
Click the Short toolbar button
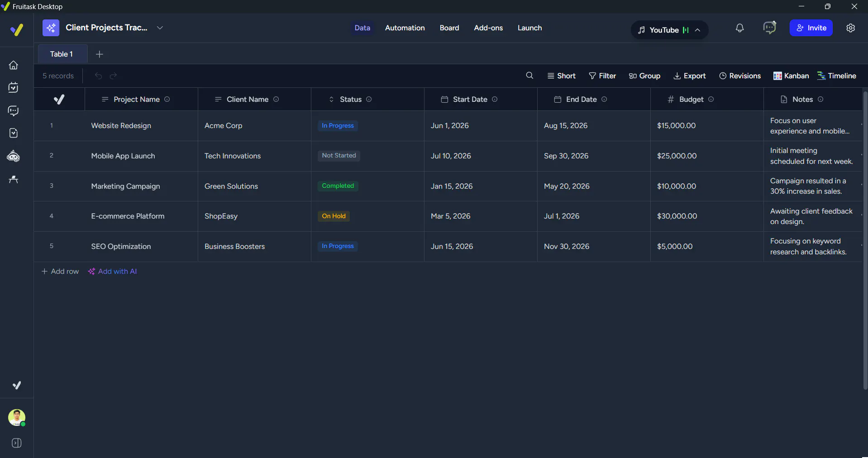pos(561,76)
